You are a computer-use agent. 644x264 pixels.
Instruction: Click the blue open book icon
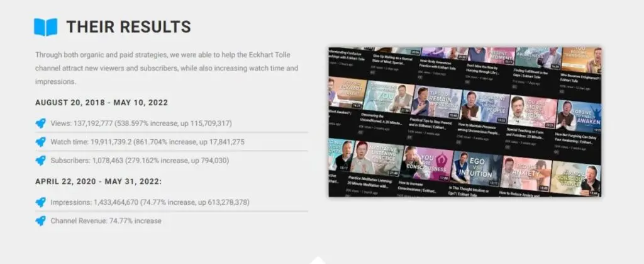pyautogui.click(x=45, y=26)
